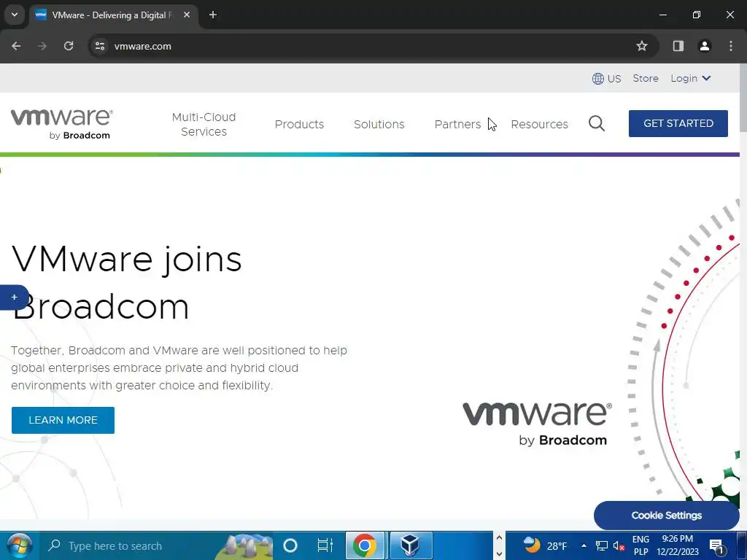Viewport: 747px width, 560px height.
Task: Open the Partners menu
Action: (457, 124)
